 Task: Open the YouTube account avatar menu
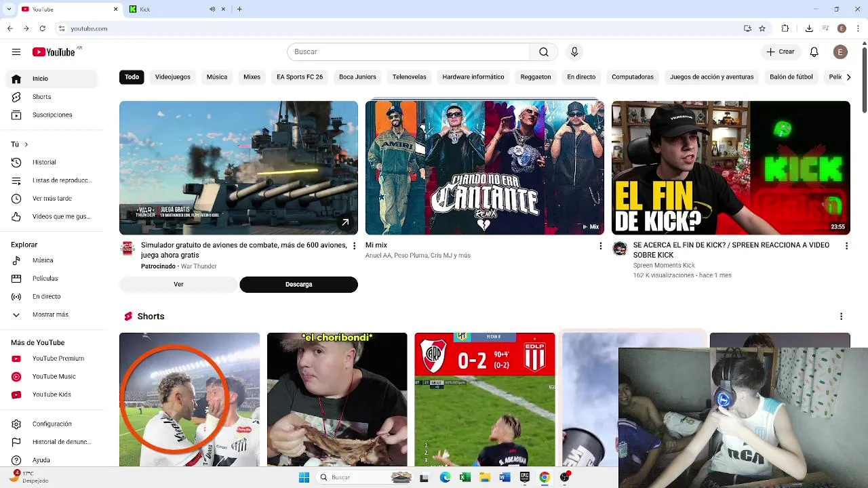click(x=840, y=52)
